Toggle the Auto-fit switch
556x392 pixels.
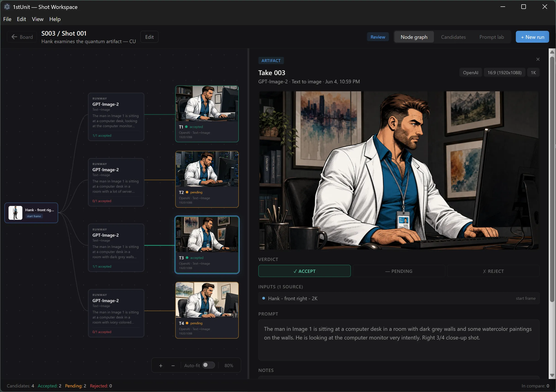click(209, 365)
